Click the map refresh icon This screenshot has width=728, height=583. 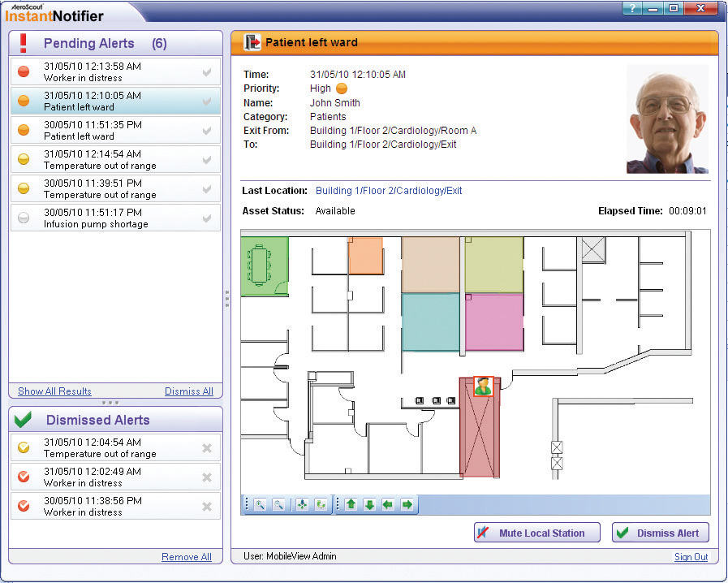[321, 505]
